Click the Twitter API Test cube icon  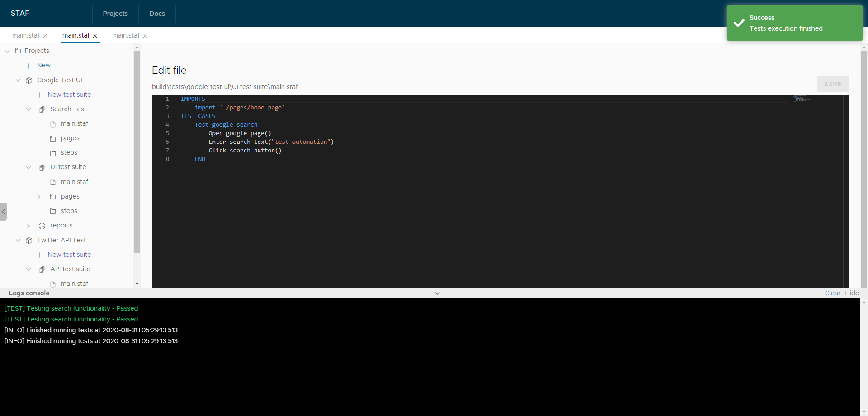point(29,241)
